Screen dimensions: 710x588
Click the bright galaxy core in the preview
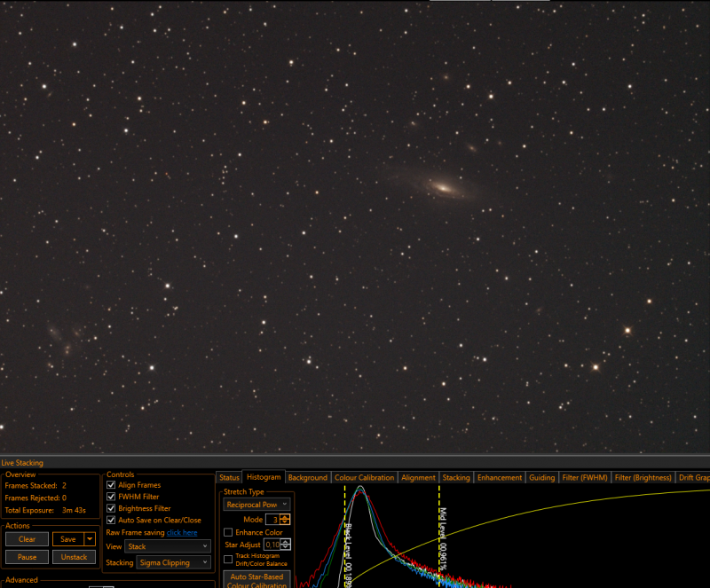tap(444, 188)
